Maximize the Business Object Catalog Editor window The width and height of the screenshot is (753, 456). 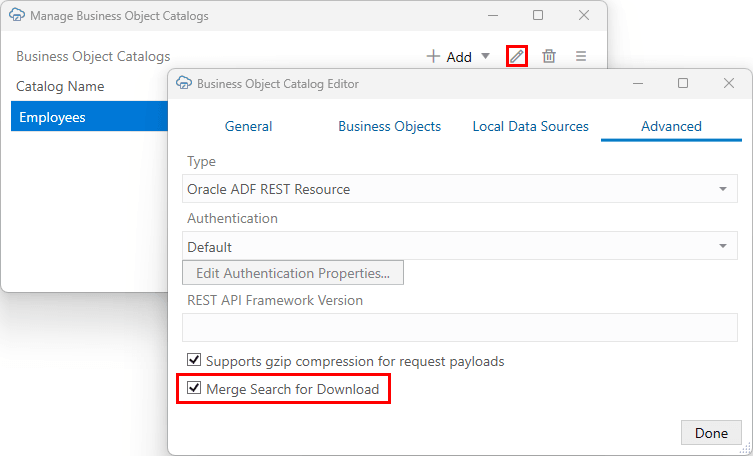click(x=683, y=84)
